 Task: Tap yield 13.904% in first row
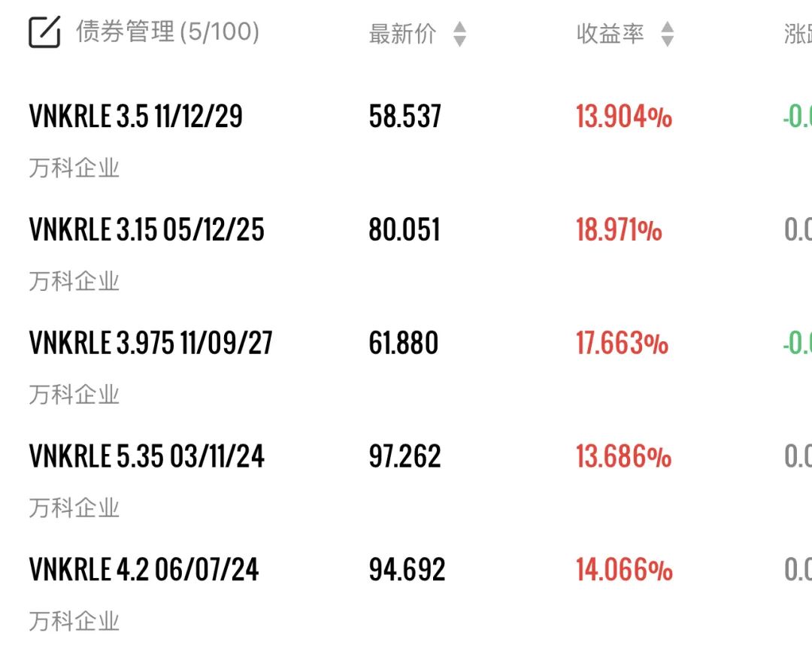coord(624,117)
